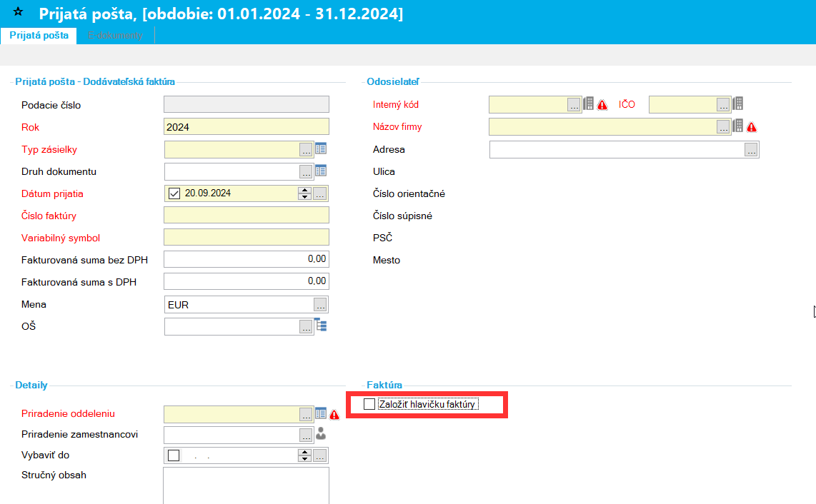Click the ellipsis button for Dátum prijatia
Screen dimensions: 816x504
coord(320,193)
